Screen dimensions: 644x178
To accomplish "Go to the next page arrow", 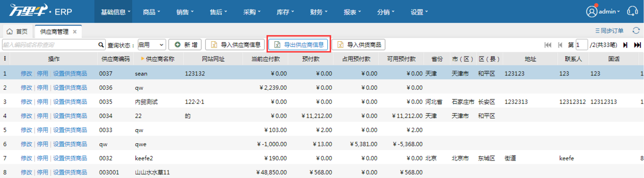I will (625, 45).
